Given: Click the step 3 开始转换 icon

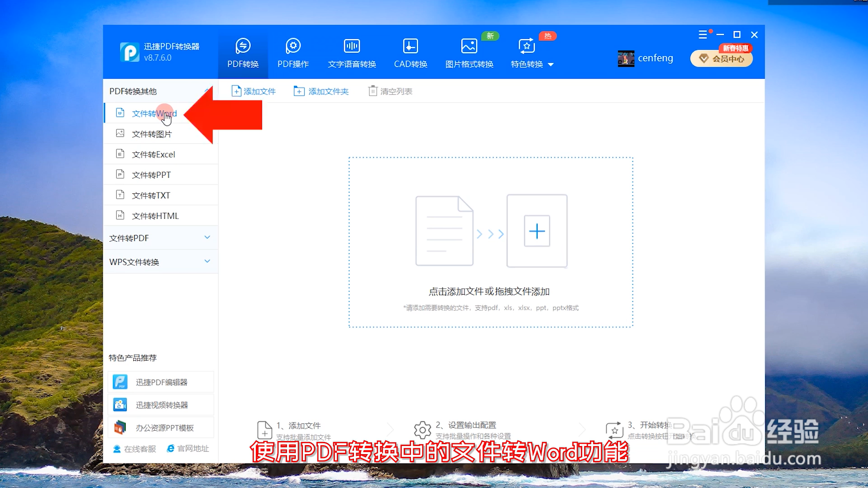Looking at the screenshot, I should (614, 430).
